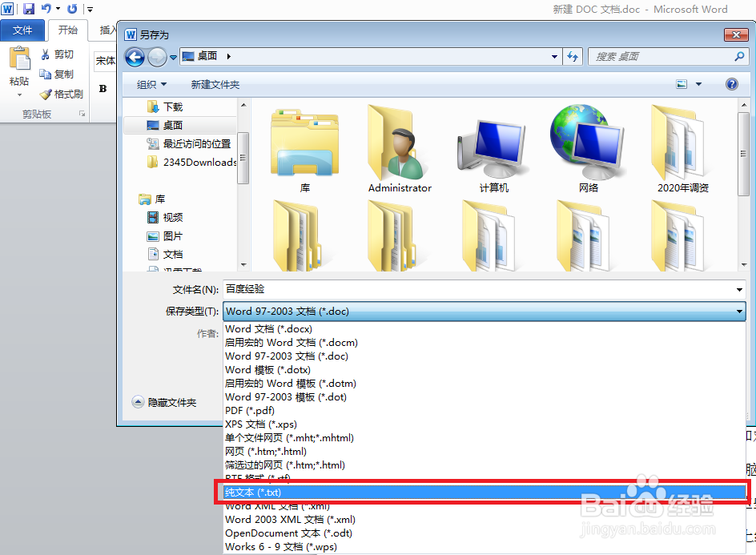Click the Paste icon in the ribbon

(20, 58)
